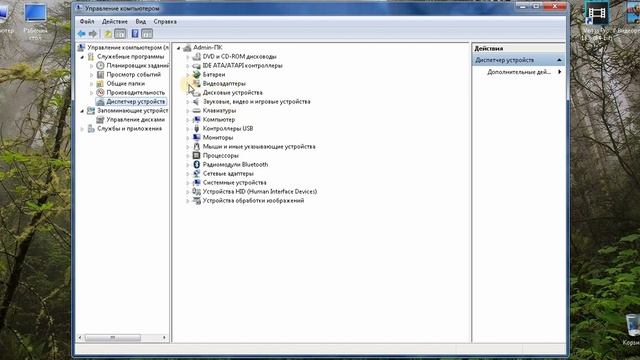Viewport: 640px width, 360px height.
Task: Expand the Службы и приложения arrow
Action: pyautogui.click(x=82, y=129)
